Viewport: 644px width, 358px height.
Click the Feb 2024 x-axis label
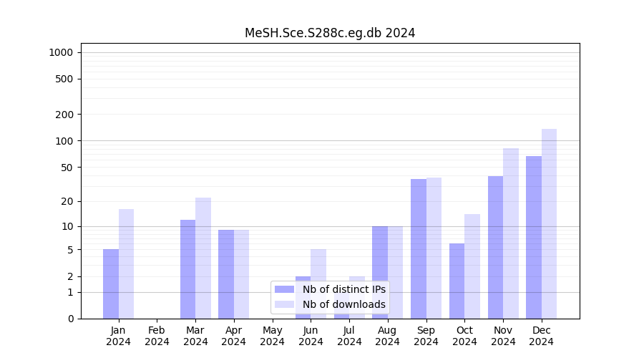point(157,336)
